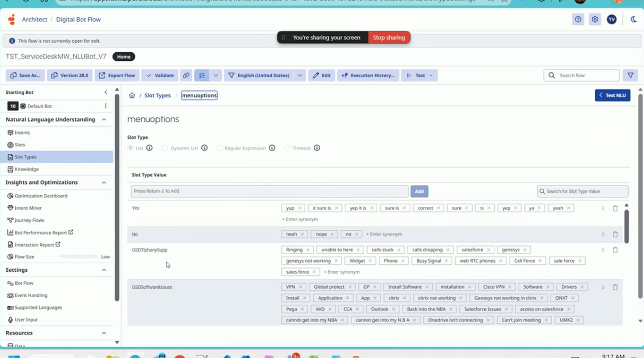Open Bot Performance Report link

coord(41,233)
